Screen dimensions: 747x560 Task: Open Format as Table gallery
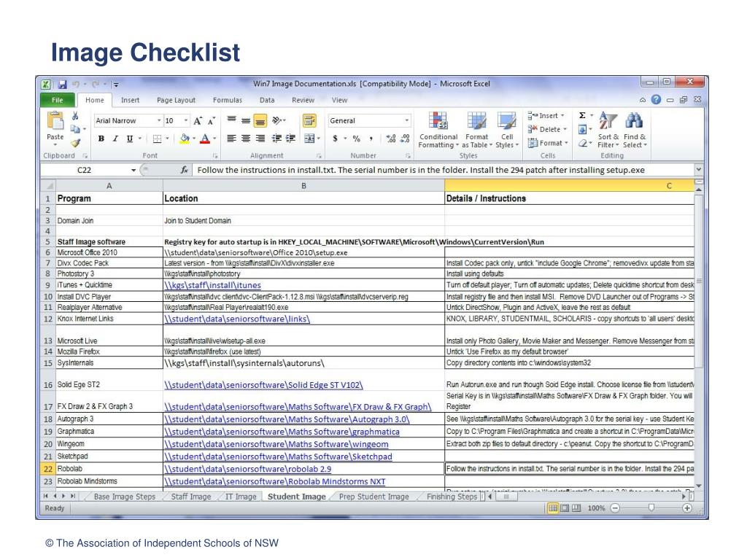coord(477,130)
